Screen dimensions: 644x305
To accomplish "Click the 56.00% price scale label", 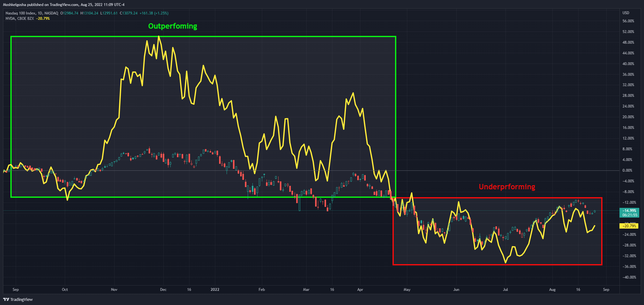I will pyautogui.click(x=628, y=21).
